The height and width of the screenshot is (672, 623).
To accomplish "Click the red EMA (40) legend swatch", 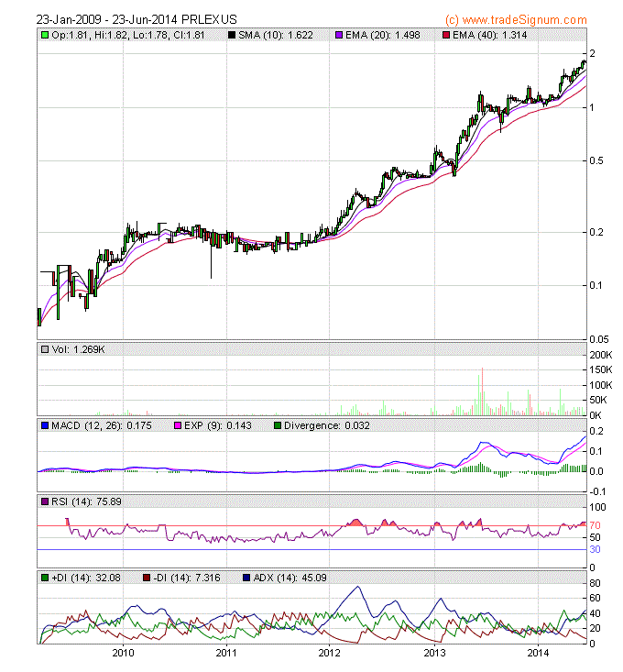I will tap(446, 35).
